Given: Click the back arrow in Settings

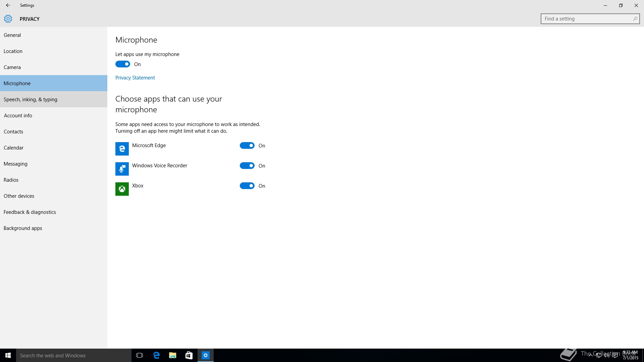Looking at the screenshot, I should pos(8,5).
